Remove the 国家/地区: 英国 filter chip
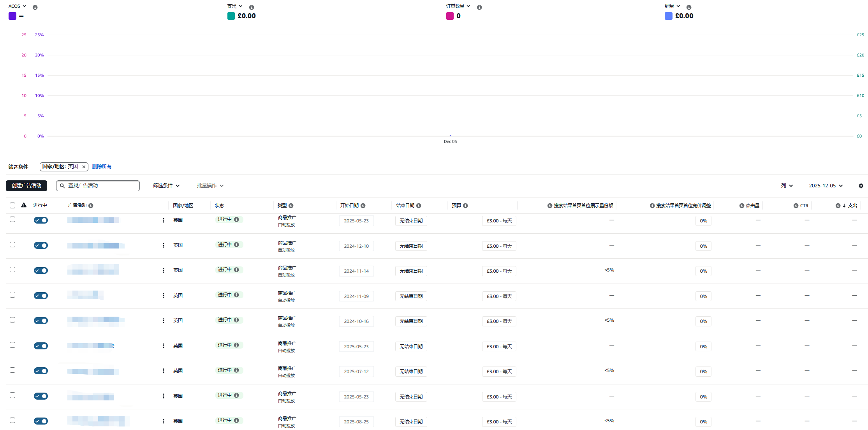Image resolution: width=868 pixels, height=430 pixels. [x=84, y=167]
